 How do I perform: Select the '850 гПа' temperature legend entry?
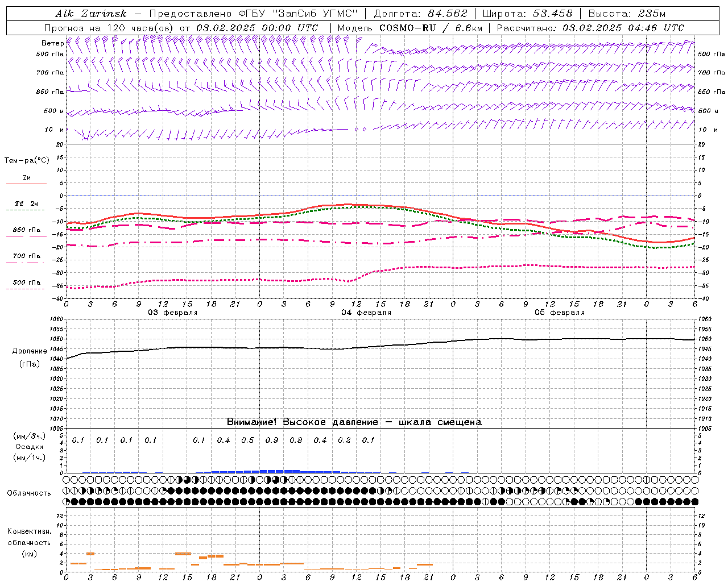pos(27,230)
